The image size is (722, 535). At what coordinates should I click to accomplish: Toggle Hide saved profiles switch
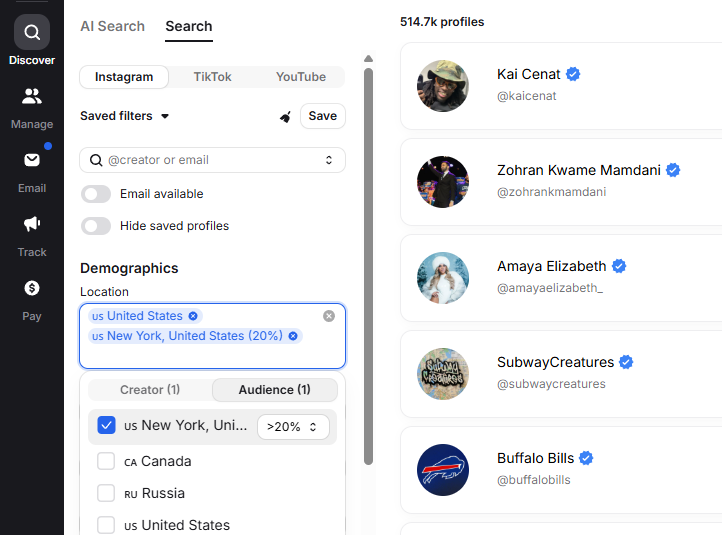(x=96, y=226)
